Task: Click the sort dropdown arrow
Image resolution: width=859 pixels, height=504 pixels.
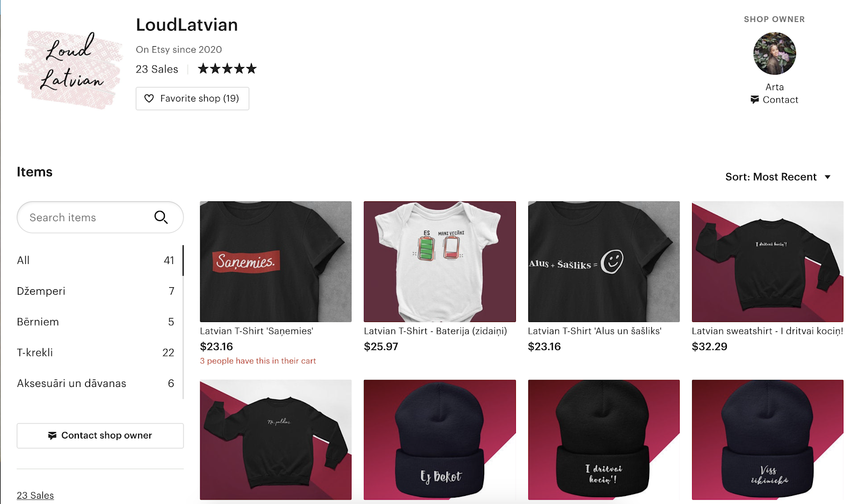Action: coord(827,177)
